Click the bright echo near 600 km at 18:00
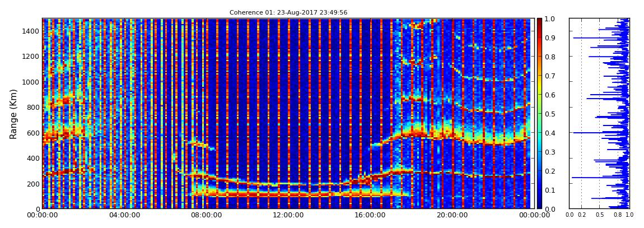Viewport: 644px width, 228px height. pyautogui.click(x=412, y=133)
